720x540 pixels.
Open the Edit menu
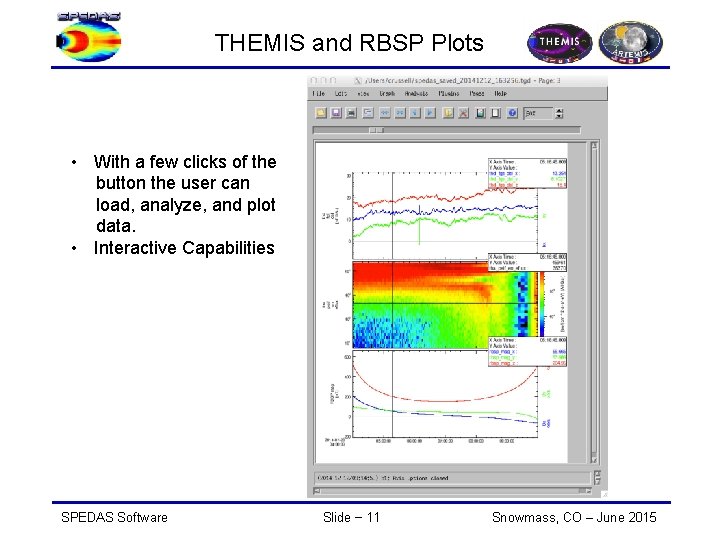point(341,93)
